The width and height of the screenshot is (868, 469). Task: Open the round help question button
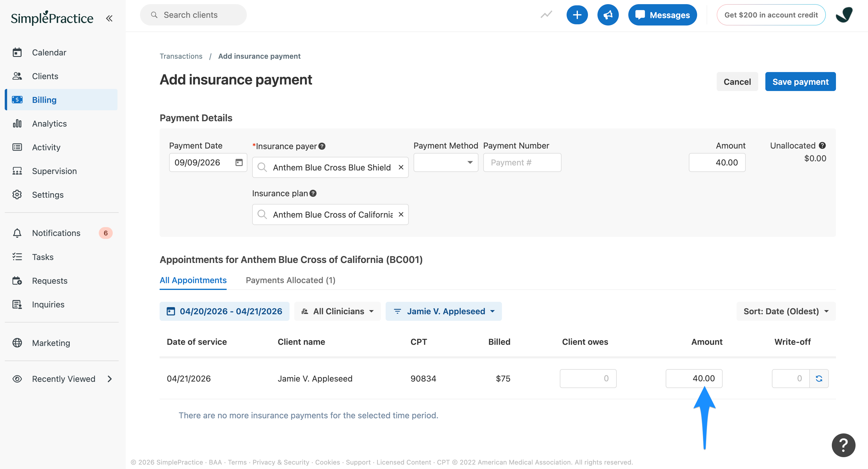tap(843, 445)
